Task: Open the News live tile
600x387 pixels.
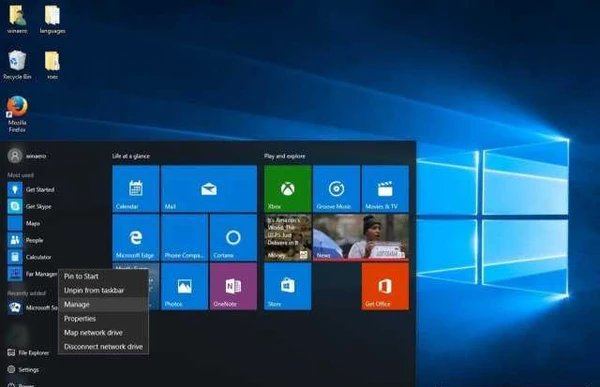Action: tap(361, 237)
